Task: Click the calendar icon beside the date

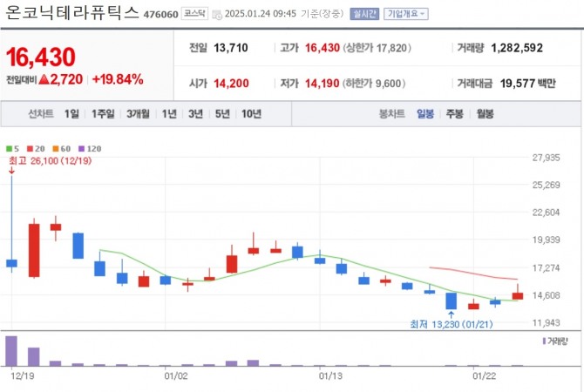Action: (217, 15)
